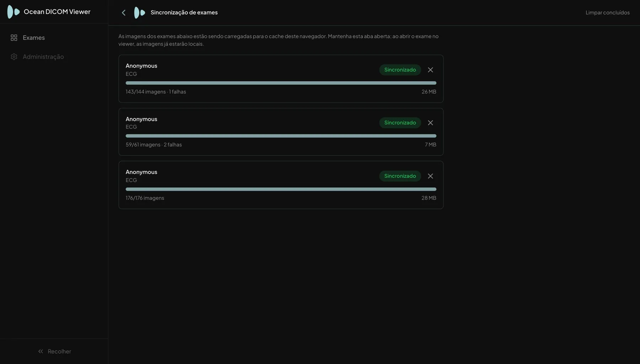Open Exames grid icon in sidebar
Image resolution: width=640 pixels, height=364 pixels.
click(14, 38)
